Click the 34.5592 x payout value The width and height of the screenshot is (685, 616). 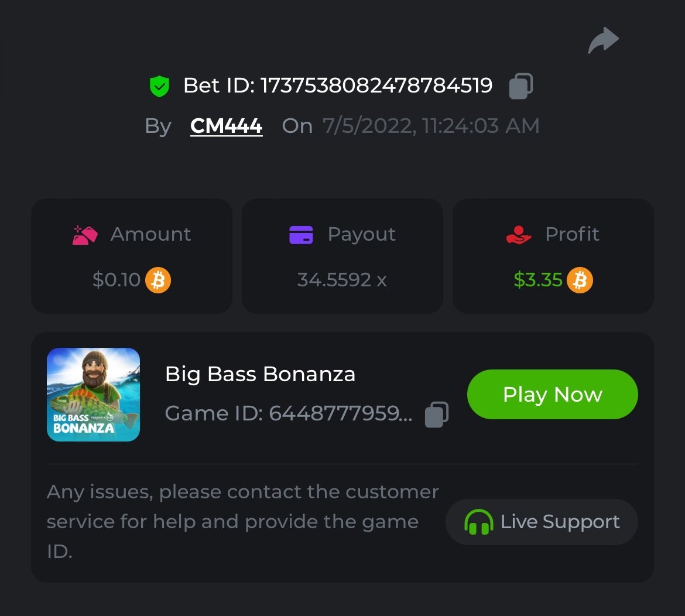coord(342,280)
